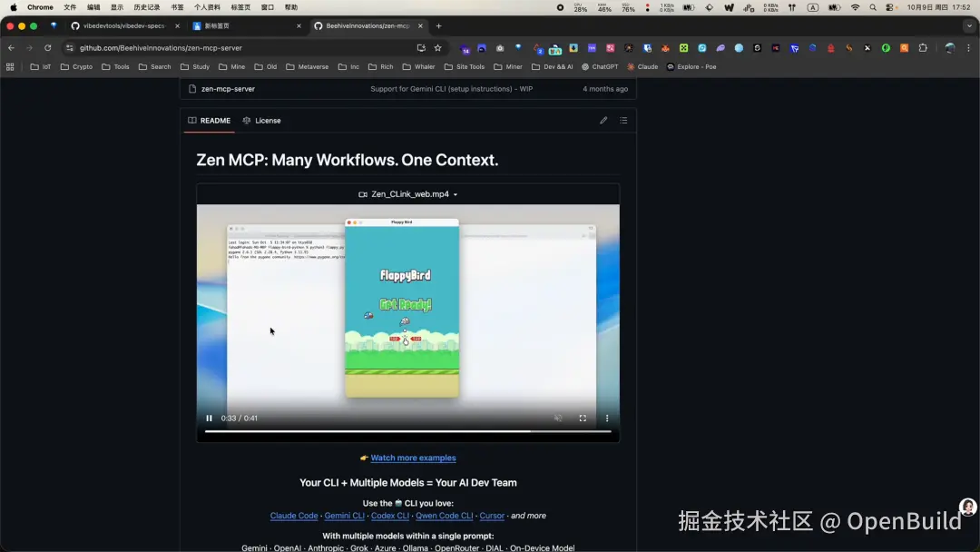Go forward in browser history
The height and width of the screenshot is (552, 980).
pos(29,47)
